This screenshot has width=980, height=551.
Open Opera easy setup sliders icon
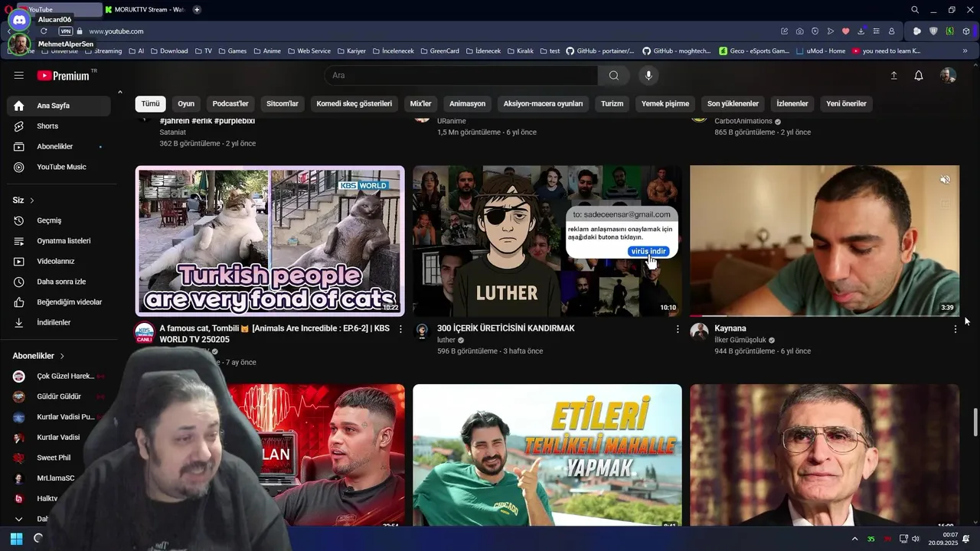point(876,31)
